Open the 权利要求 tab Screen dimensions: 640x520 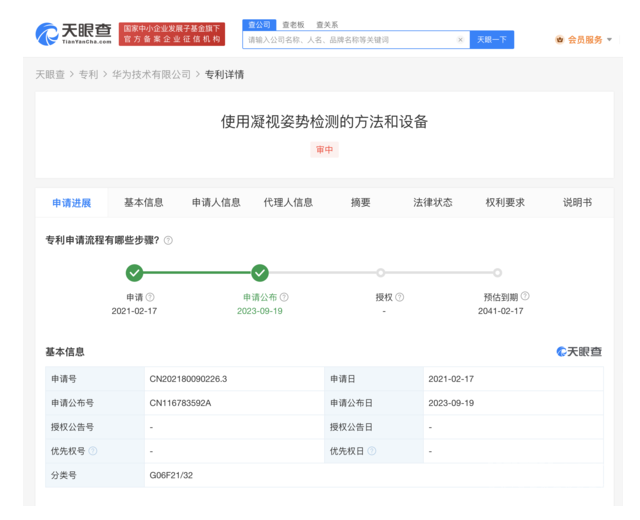505,202
